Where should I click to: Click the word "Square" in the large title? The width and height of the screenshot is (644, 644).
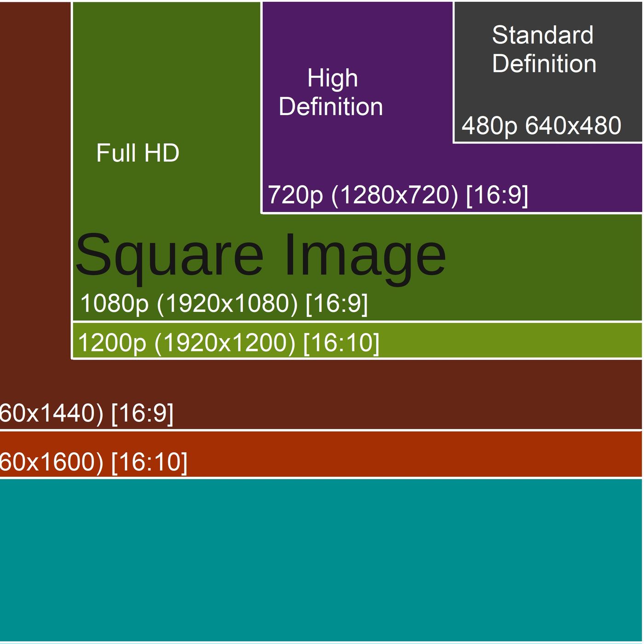point(170,255)
